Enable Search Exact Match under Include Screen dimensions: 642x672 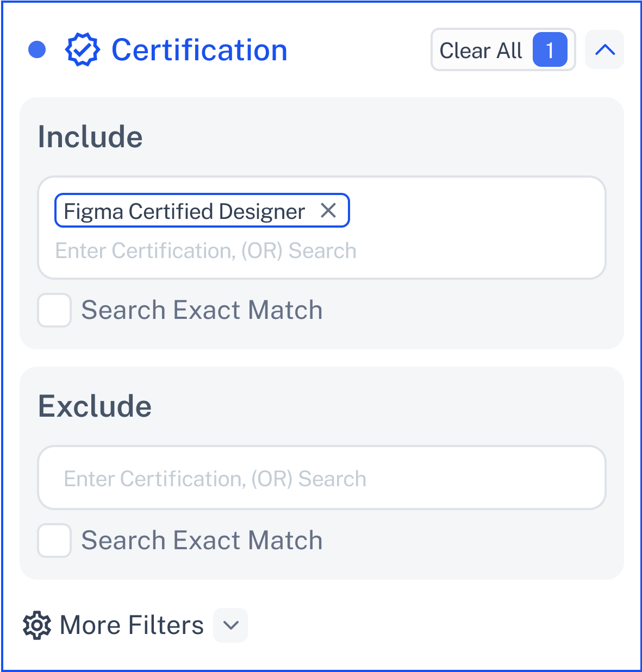[54, 310]
